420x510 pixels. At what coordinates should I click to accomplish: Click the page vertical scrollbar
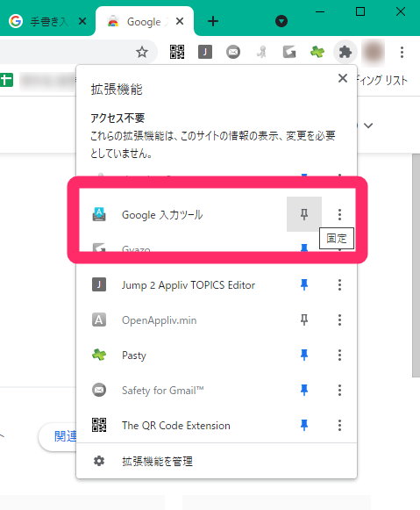pos(416,266)
